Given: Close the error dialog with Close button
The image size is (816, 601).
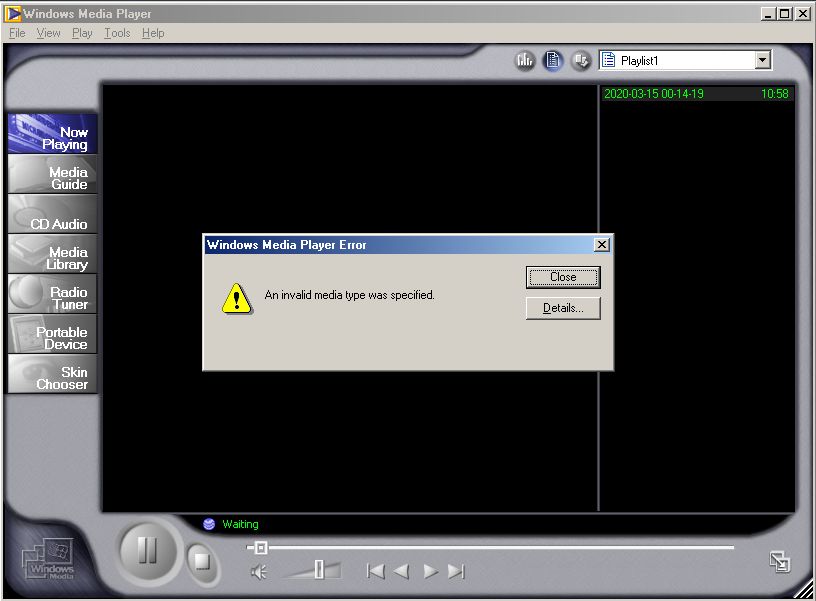Looking at the screenshot, I should point(563,277).
